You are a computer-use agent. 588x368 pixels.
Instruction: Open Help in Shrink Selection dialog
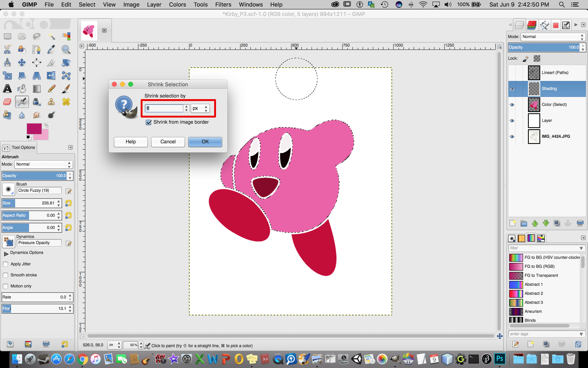(131, 142)
